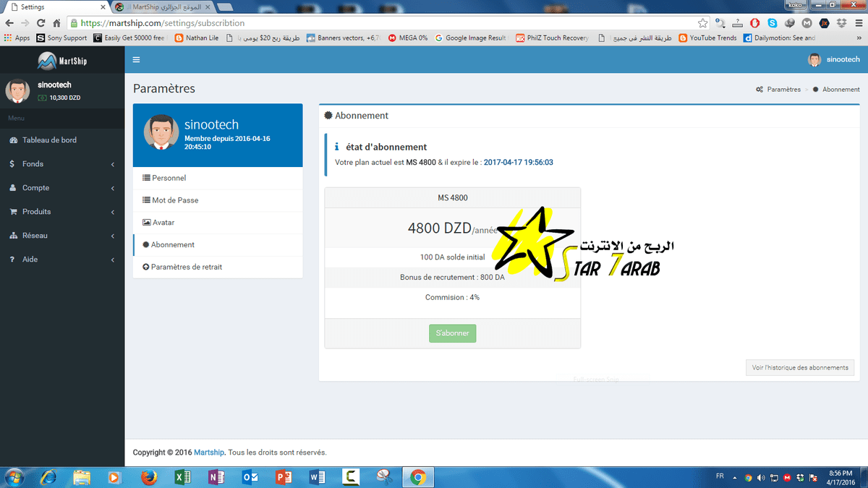Select the Abonnement settings tab

(x=218, y=245)
